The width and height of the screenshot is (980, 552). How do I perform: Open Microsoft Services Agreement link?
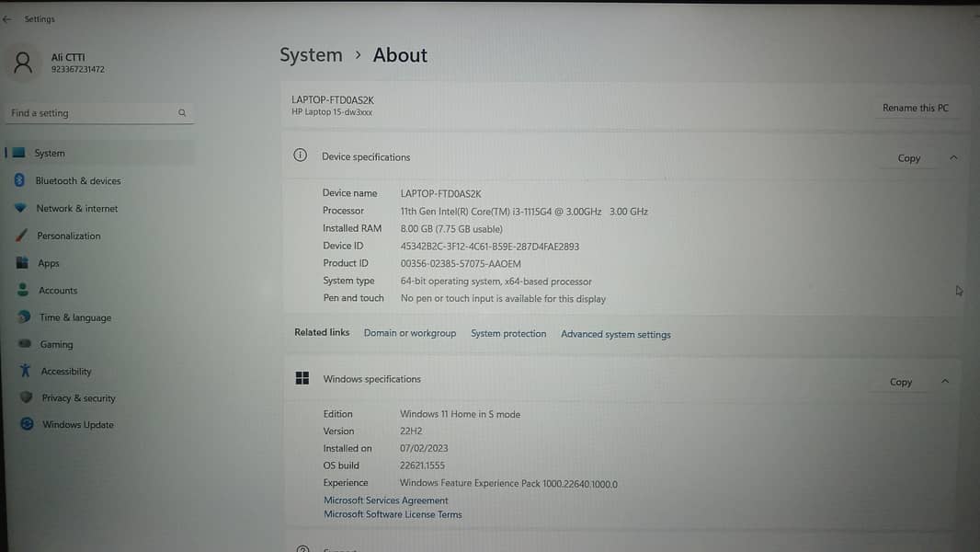point(385,500)
